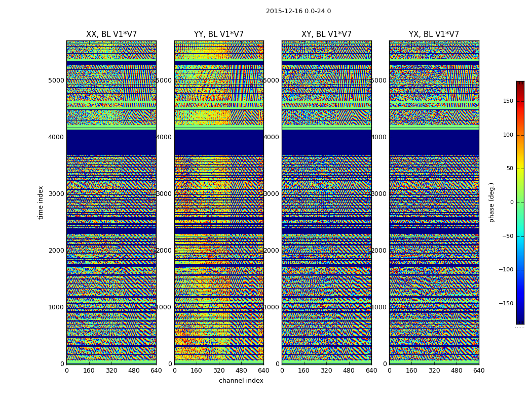The height and width of the screenshot is (405, 532).
Task: Click colorbar tick label '−150'
Action: coord(506,303)
